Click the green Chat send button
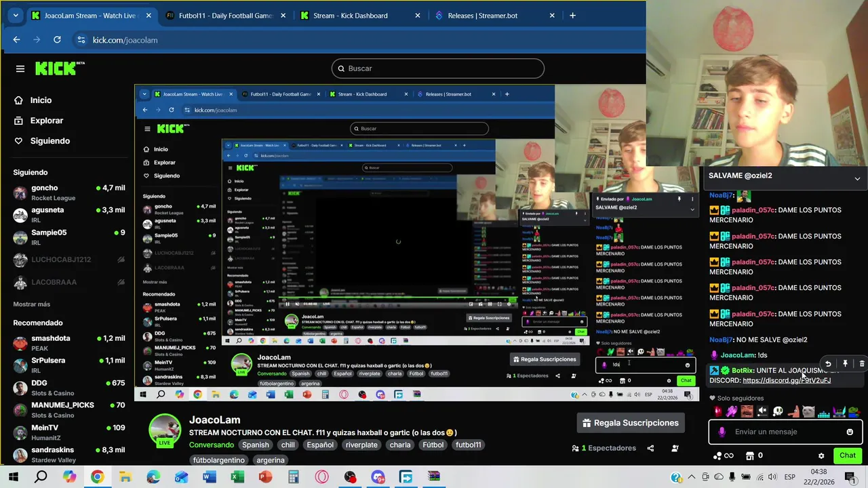Viewport: 868px width, 488px height. pos(847,455)
